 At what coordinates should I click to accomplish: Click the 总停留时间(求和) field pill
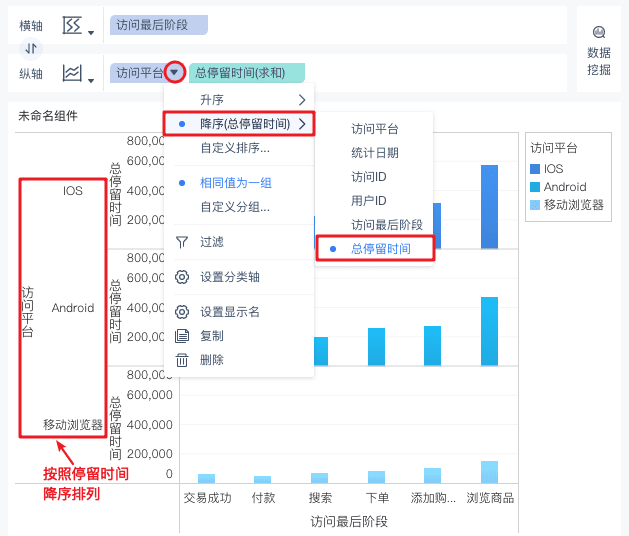coord(247,73)
